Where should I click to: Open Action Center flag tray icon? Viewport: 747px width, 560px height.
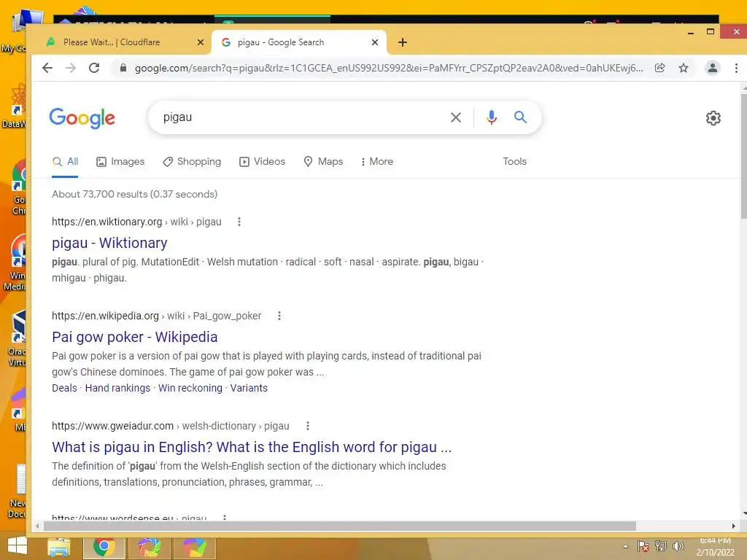pos(643,546)
